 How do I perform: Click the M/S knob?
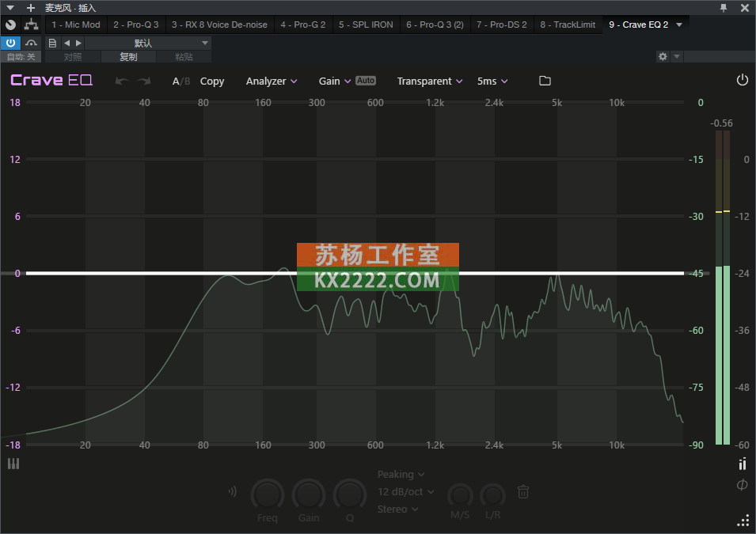[x=460, y=495]
